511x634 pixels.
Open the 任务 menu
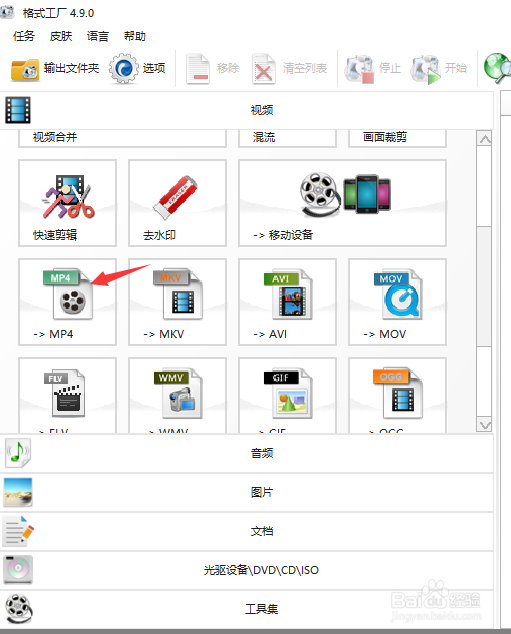point(24,36)
